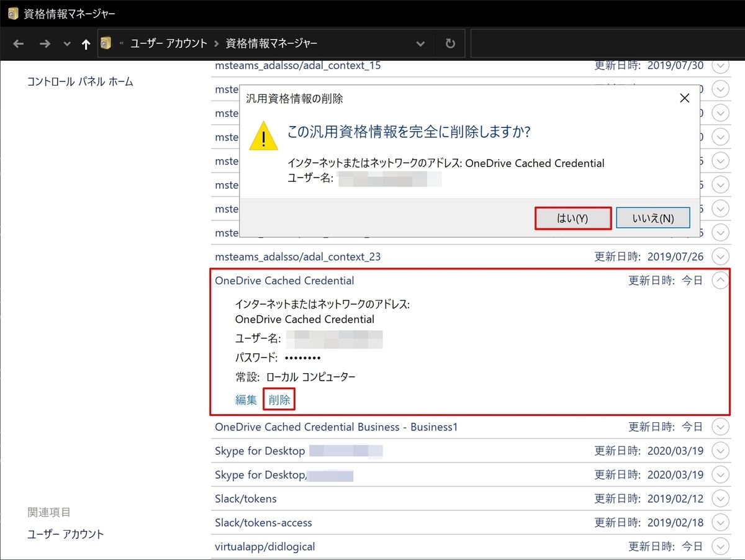Image resolution: width=745 pixels, height=560 pixels.
Task: Select msteams_adalsso/adal_context_15 credential name
Action: click(298, 65)
